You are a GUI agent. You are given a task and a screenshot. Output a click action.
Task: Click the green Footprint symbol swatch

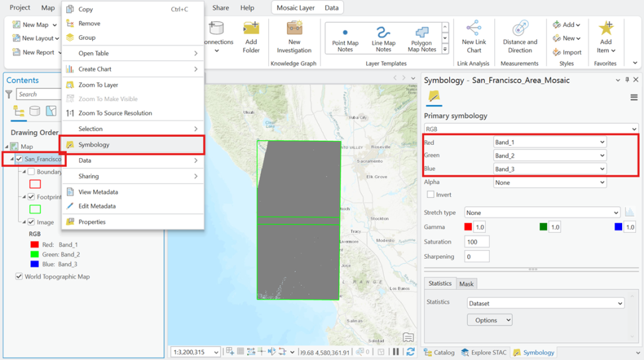[35, 209]
